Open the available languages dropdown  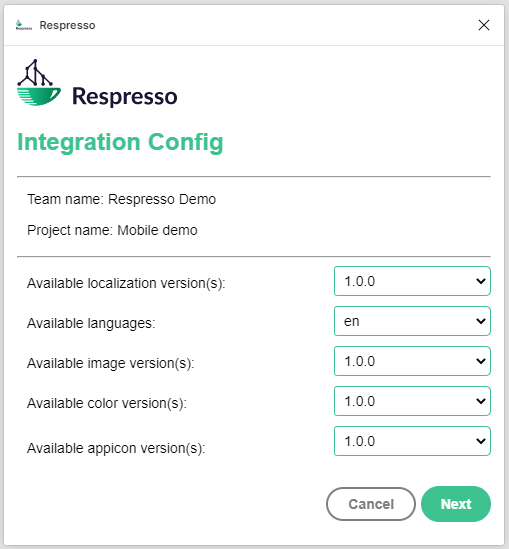[412, 321]
